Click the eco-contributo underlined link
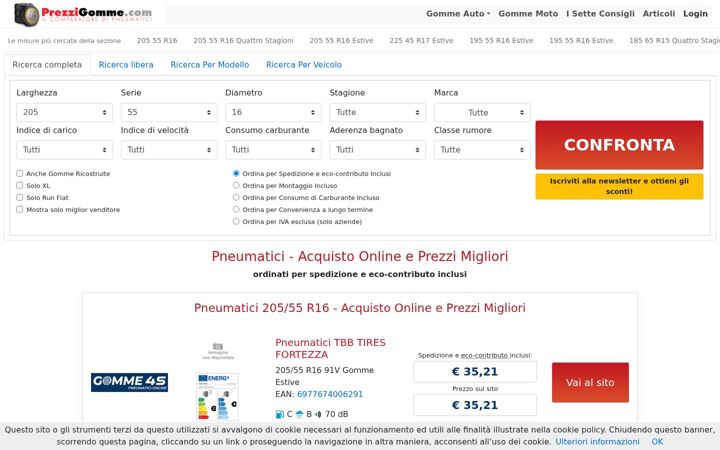 [484, 355]
